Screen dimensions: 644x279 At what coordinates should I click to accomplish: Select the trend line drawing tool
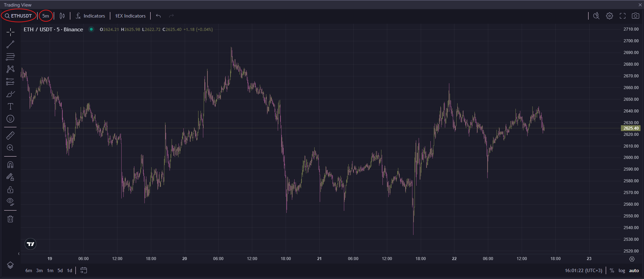[x=10, y=44]
